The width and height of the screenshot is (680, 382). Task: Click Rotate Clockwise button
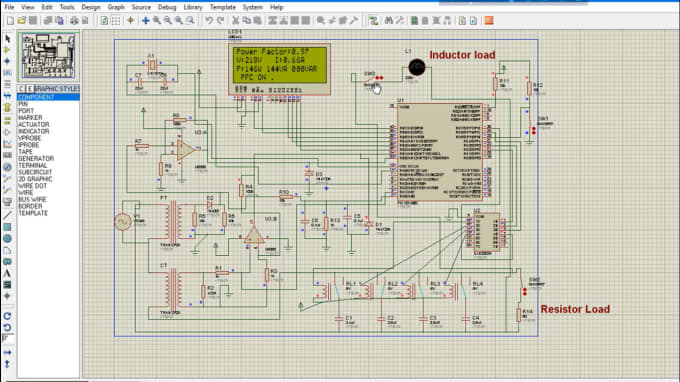click(7, 316)
